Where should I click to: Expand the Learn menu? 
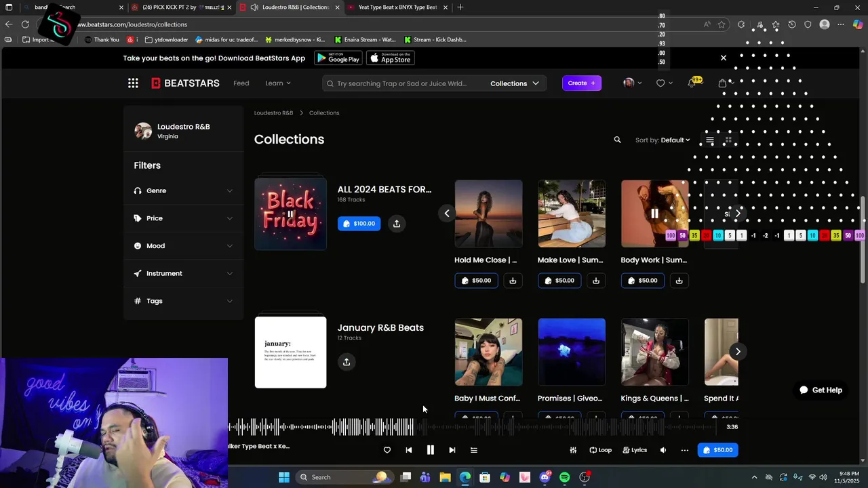coord(278,83)
